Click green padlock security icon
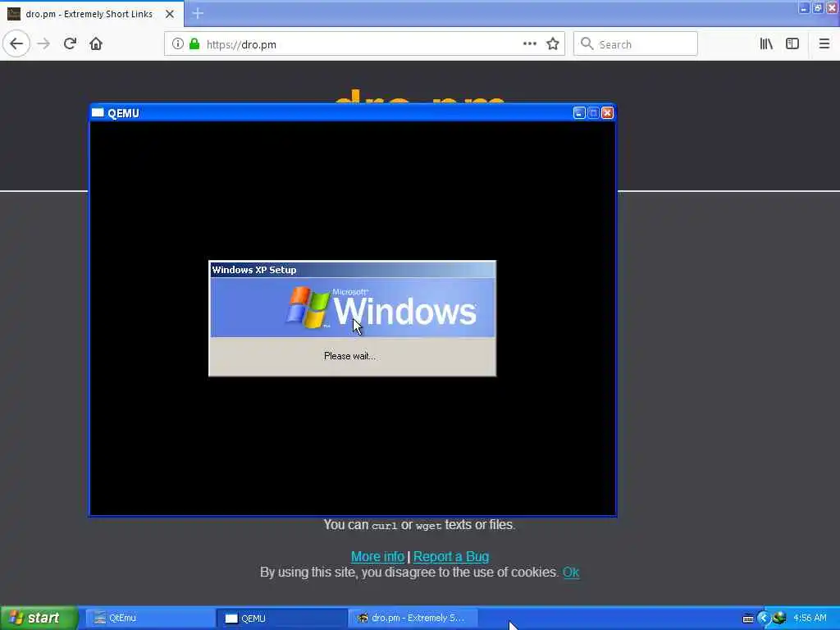Screen dimensions: 840x630 pos(194,44)
